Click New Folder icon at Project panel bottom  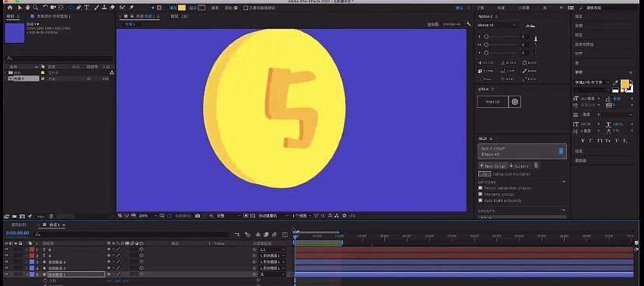point(14,216)
